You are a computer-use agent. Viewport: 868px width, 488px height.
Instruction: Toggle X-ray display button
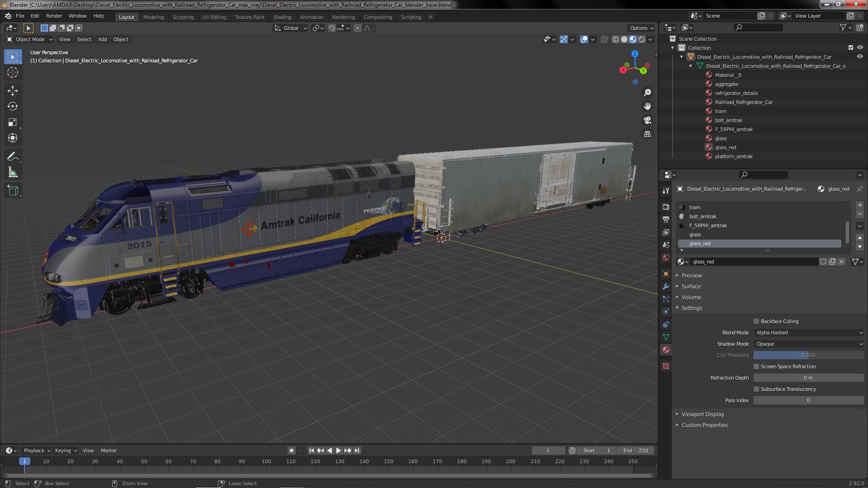(604, 39)
